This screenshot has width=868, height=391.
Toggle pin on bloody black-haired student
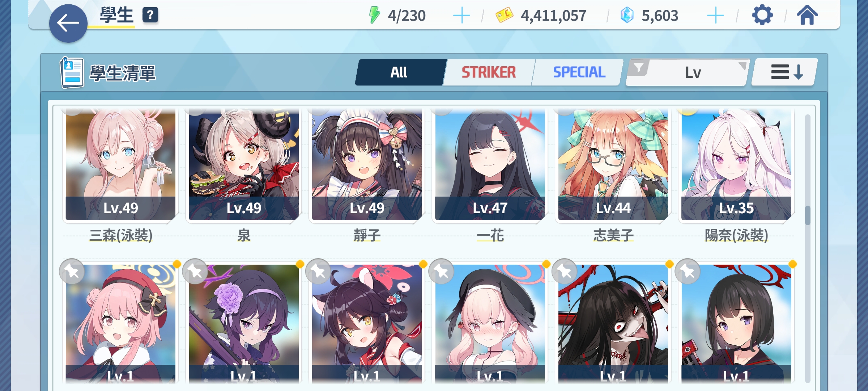click(x=565, y=272)
